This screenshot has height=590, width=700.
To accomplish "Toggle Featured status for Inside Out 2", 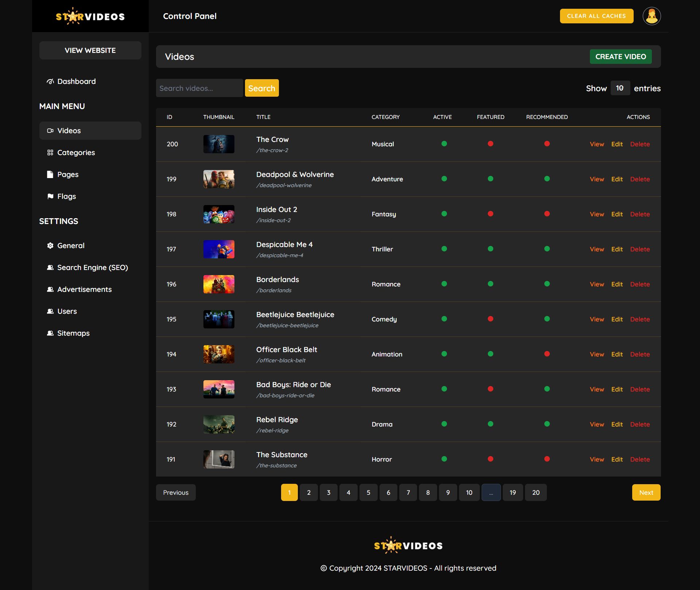I will (x=490, y=214).
